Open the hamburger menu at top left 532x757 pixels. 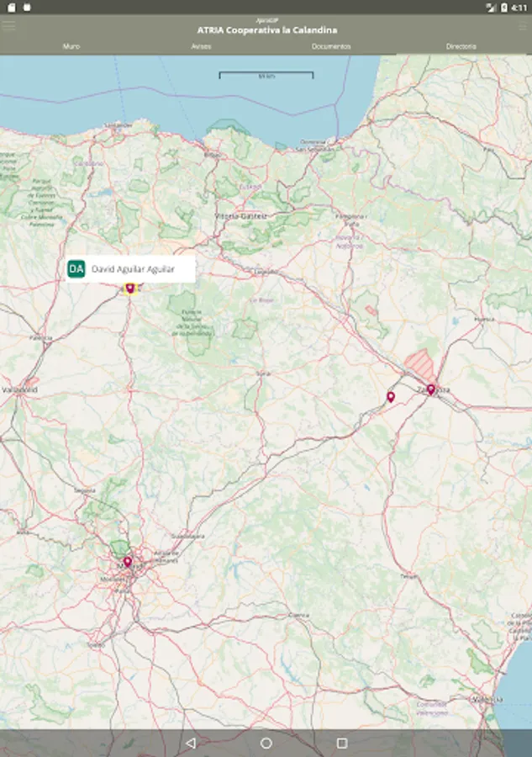(8, 26)
